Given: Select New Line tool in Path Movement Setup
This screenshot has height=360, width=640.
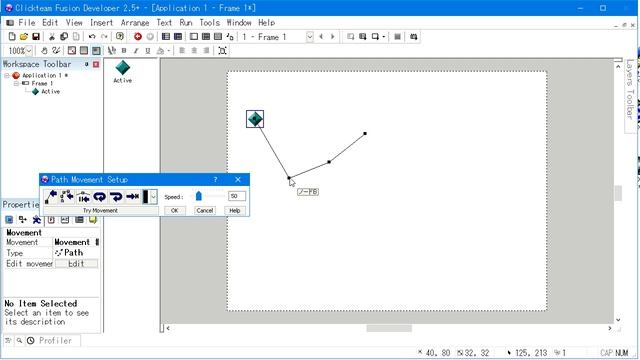Looking at the screenshot, I should point(51,197).
